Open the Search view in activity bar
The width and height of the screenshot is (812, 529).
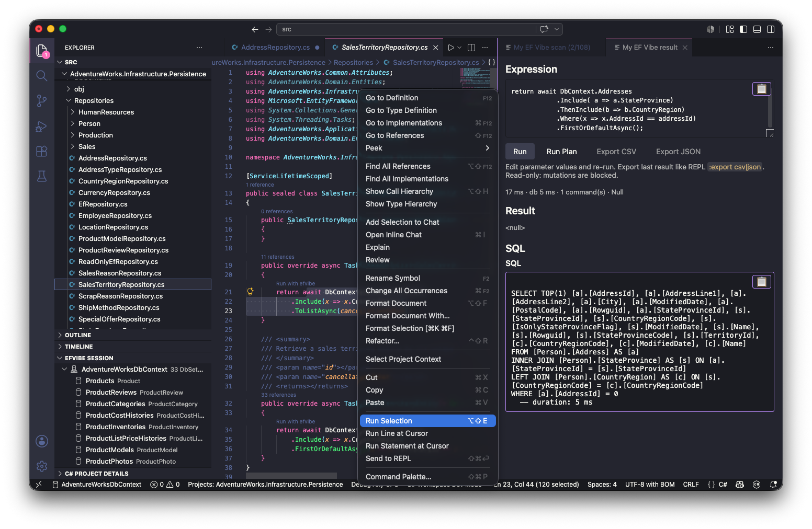click(x=42, y=76)
